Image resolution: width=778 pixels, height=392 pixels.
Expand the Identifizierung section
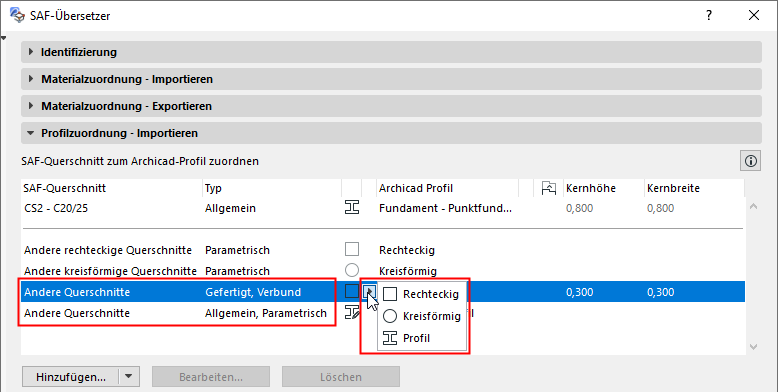391,52
